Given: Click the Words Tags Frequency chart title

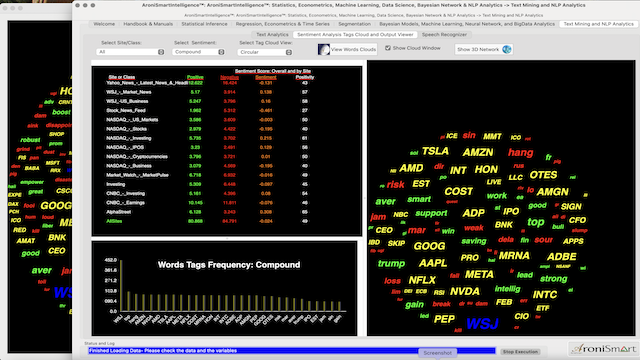Looking at the screenshot, I should [229, 265].
